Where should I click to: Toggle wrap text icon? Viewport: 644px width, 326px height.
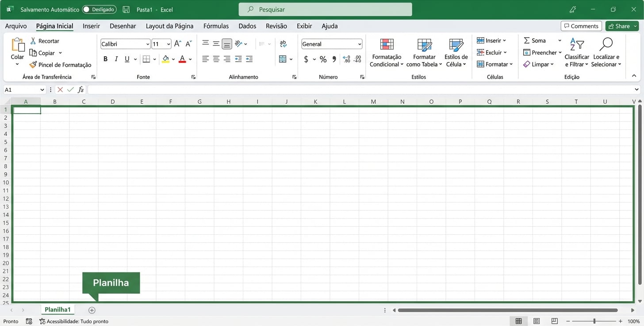[x=284, y=43]
